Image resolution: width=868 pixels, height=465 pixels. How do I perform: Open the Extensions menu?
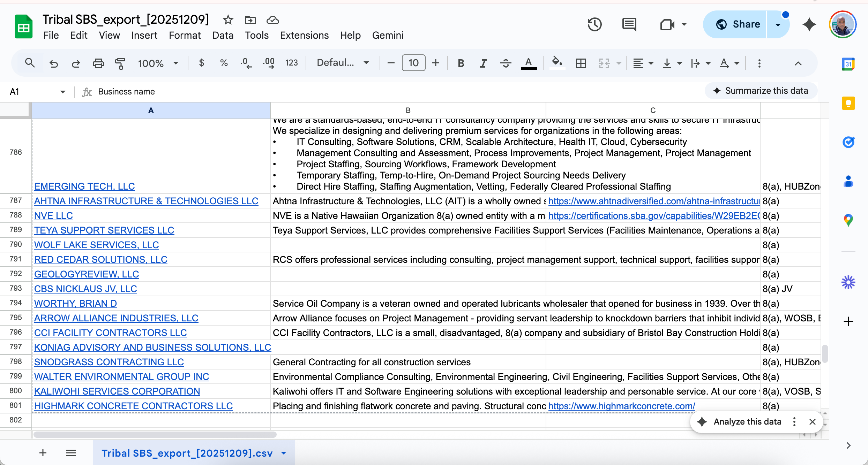click(x=304, y=35)
